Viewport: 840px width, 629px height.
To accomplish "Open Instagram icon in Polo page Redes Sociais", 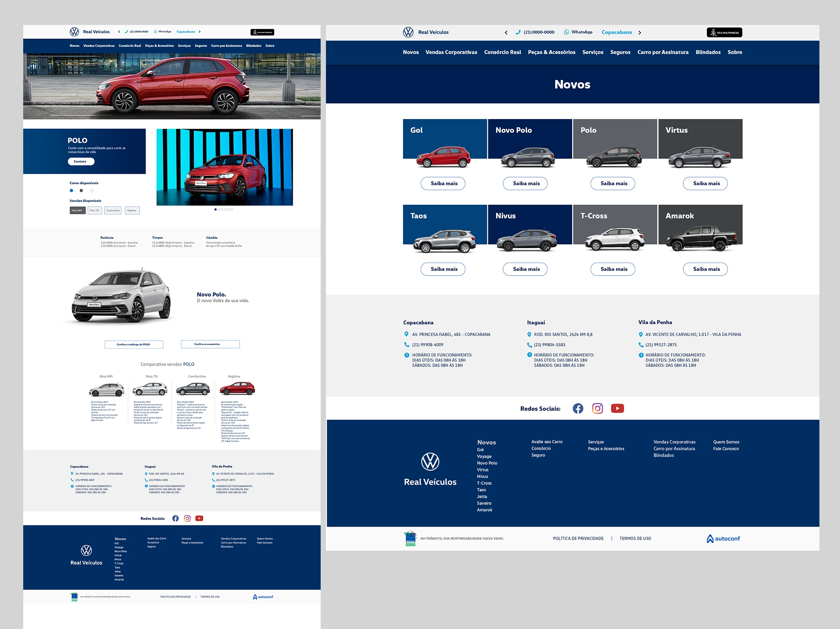I will coord(187,518).
